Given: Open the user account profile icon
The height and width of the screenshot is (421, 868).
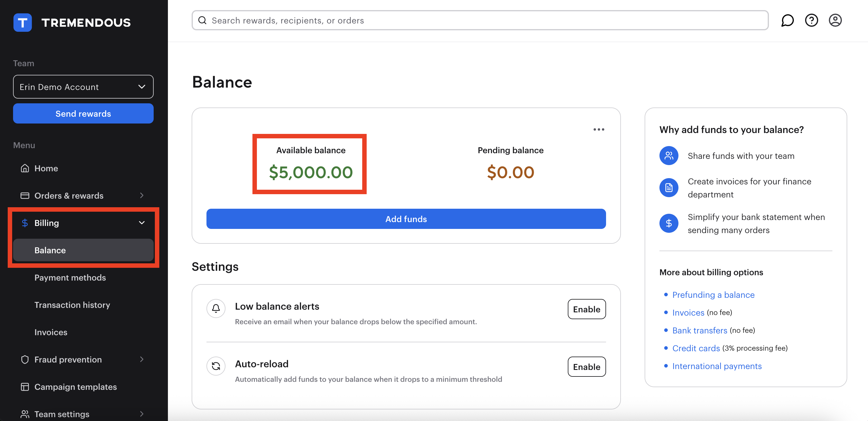Looking at the screenshot, I should point(835,20).
